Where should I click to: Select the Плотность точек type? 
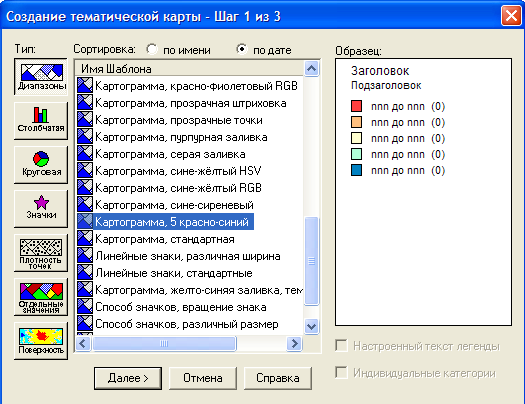pos(41,253)
